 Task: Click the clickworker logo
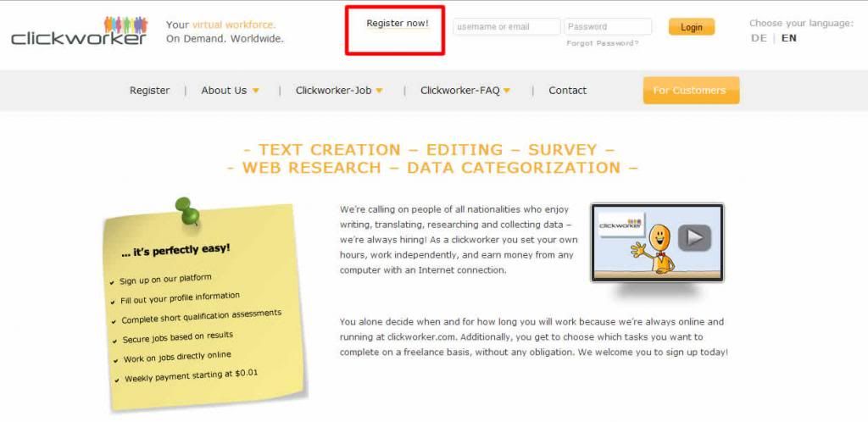pos(79,31)
